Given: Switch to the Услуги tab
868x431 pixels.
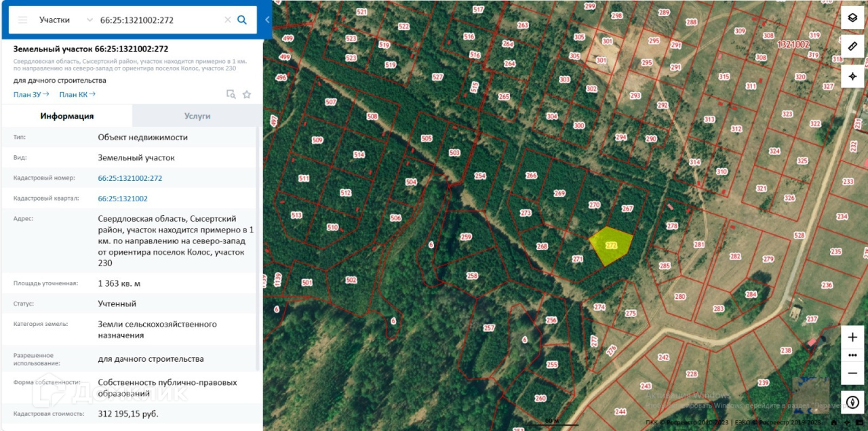Looking at the screenshot, I should pyautogui.click(x=197, y=116).
